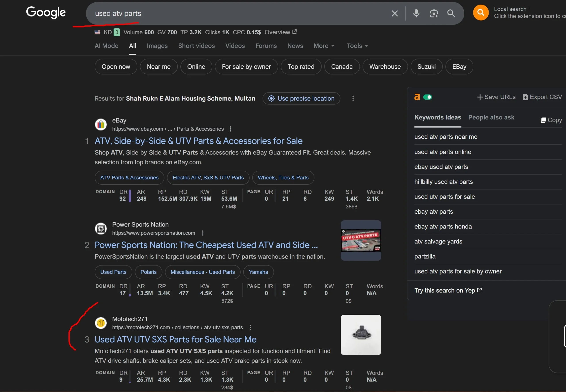Click the magnifying glass search button
The height and width of the screenshot is (392, 566).
coord(451,13)
